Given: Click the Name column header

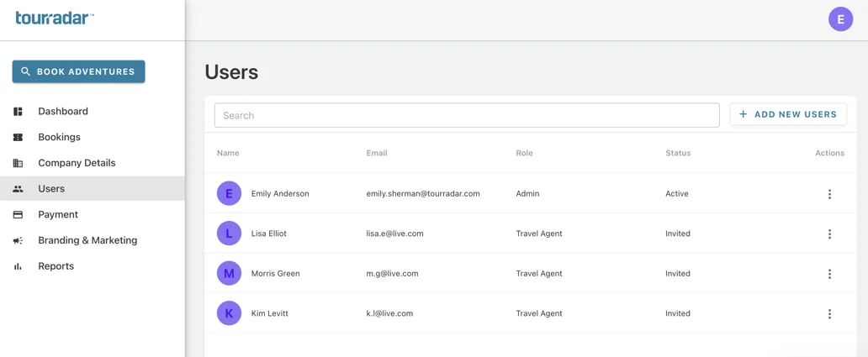Looking at the screenshot, I should [228, 153].
